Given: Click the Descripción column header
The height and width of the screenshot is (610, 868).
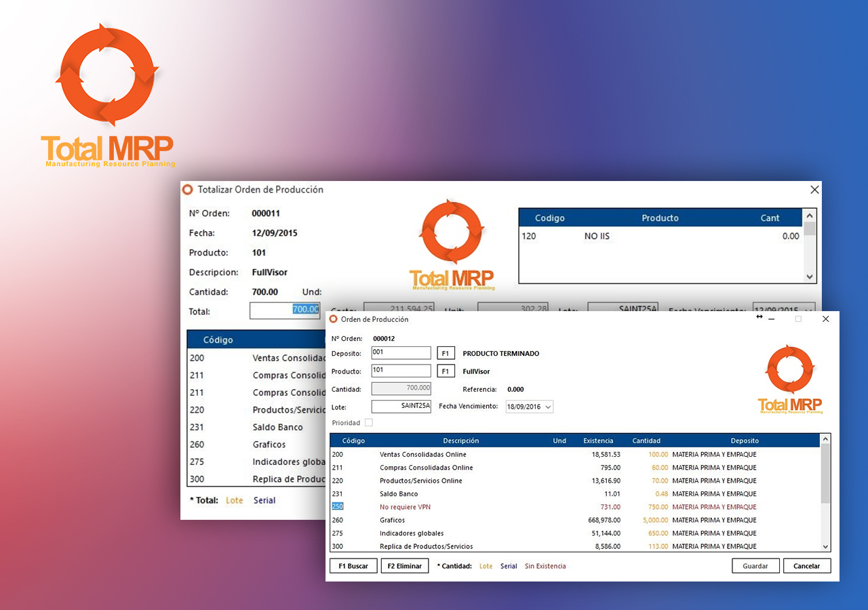Looking at the screenshot, I should point(460,441).
